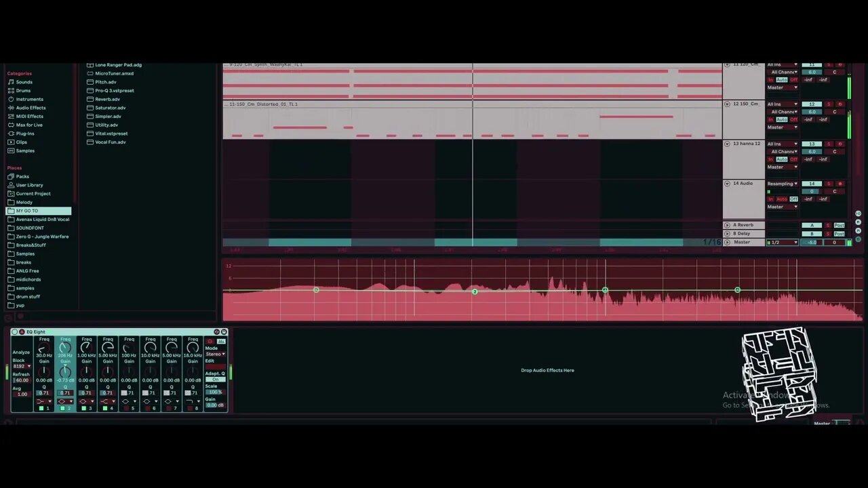Enable EQ Eight headphone audition mode
The width and height of the screenshot is (868, 488).
click(210, 342)
